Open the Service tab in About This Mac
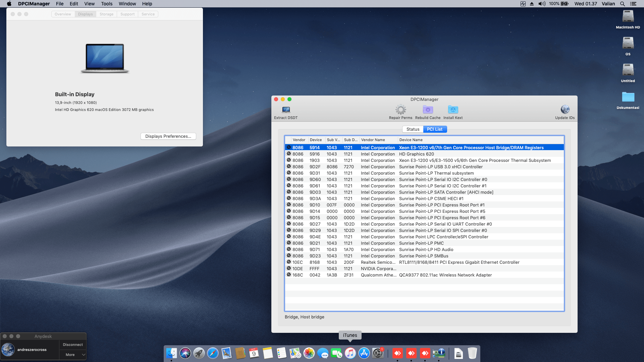The height and width of the screenshot is (362, 644). 148,14
